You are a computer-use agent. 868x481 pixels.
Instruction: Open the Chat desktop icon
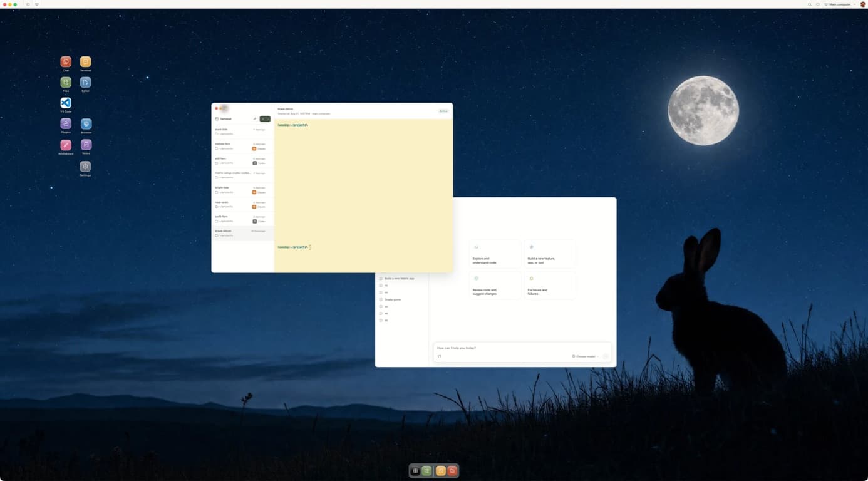pos(66,62)
